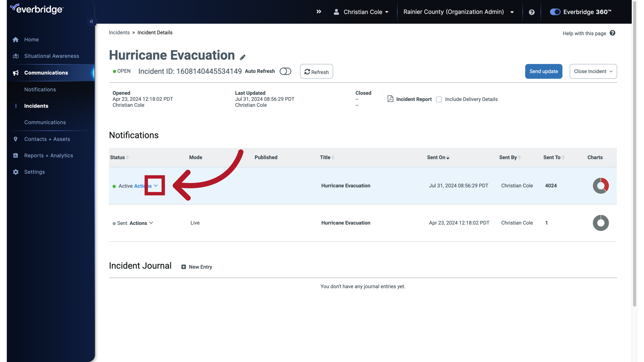Expand the Close Incident dropdown
The image size is (644, 362).
593,71
